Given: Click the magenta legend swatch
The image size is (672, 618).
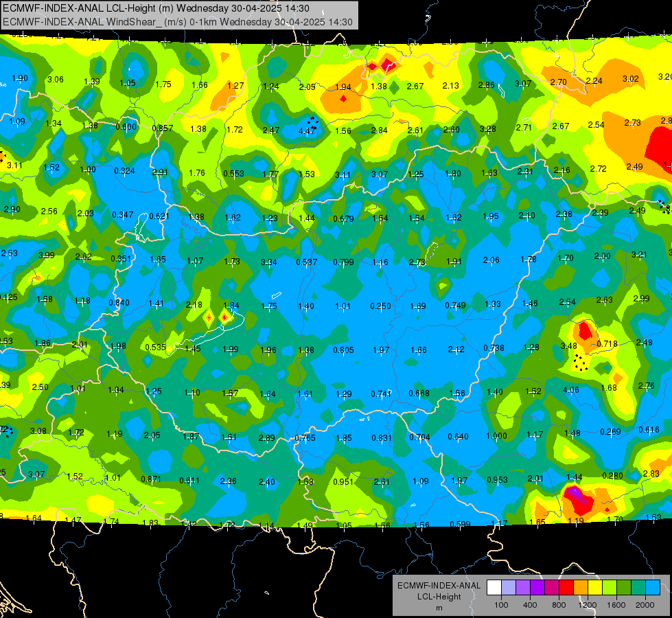Looking at the screenshot, I should pyautogui.click(x=552, y=587).
